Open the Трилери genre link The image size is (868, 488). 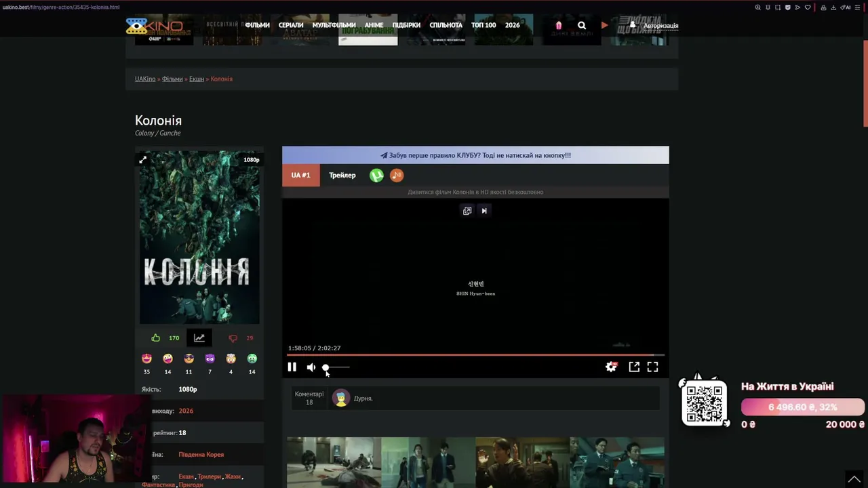pyautogui.click(x=210, y=476)
